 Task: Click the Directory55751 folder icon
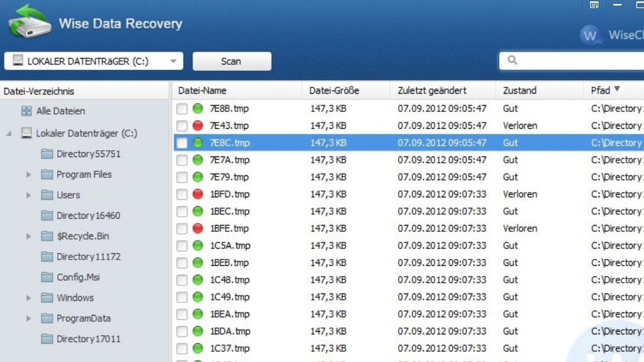(47, 154)
